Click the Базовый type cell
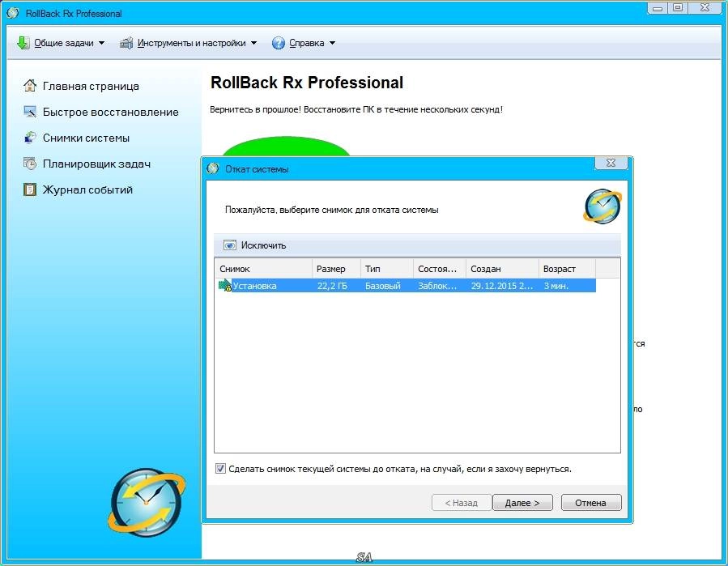The height and width of the screenshot is (566, 728). (x=383, y=286)
